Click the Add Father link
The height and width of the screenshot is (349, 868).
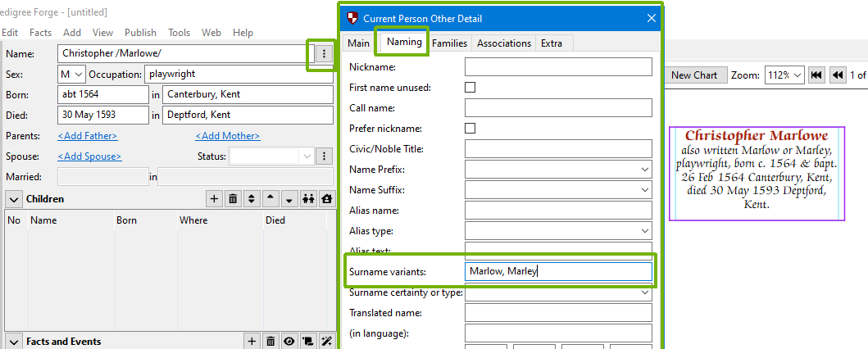(x=87, y=136)
